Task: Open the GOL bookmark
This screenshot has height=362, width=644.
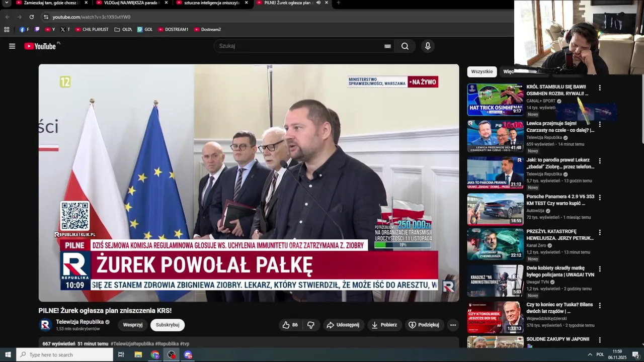Action: 145,30
